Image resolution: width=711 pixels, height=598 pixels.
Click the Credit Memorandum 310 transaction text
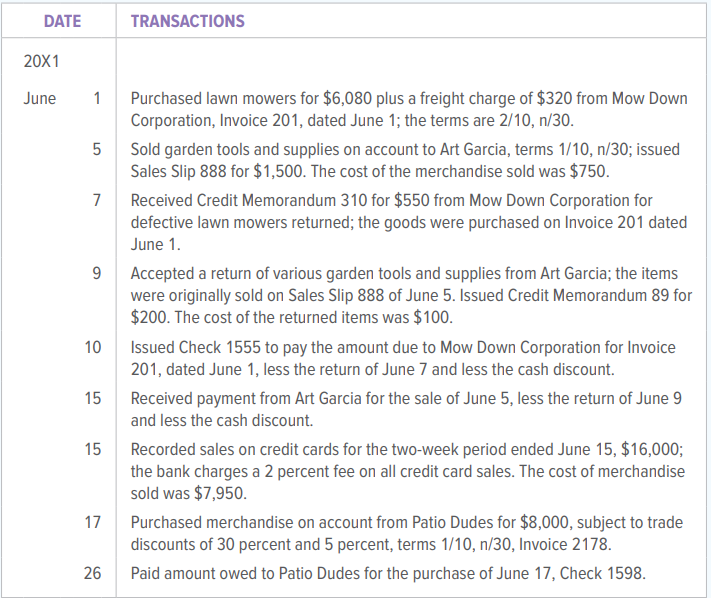tap(409, 222)
